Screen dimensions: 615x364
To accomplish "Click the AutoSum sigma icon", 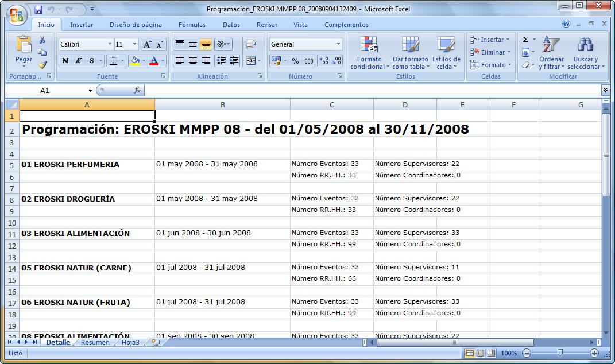I will pyautogui.click(x=525, y=40).
